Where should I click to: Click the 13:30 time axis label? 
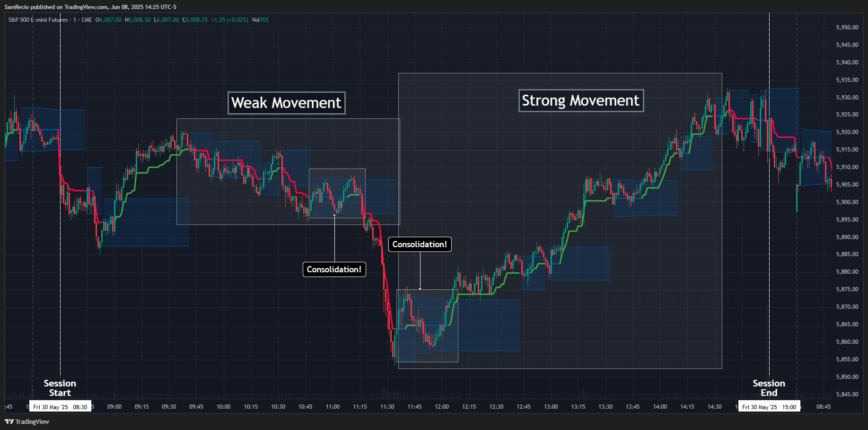coord(605,407)
